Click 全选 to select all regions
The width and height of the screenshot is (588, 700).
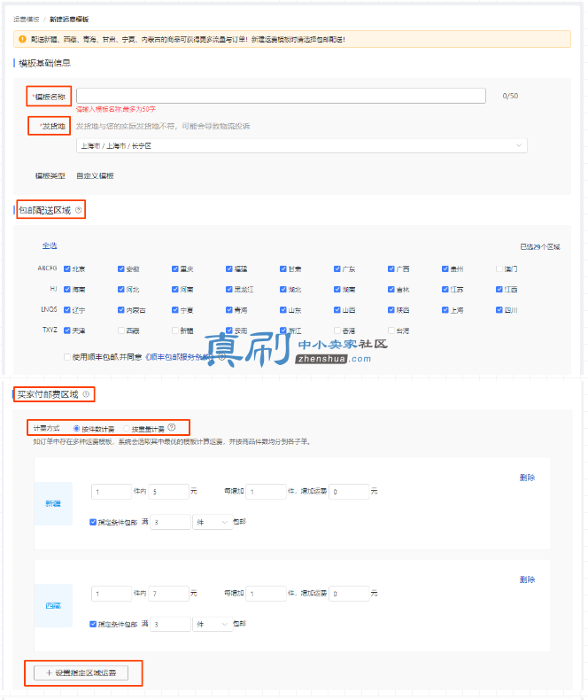click(x=50, y=245)
